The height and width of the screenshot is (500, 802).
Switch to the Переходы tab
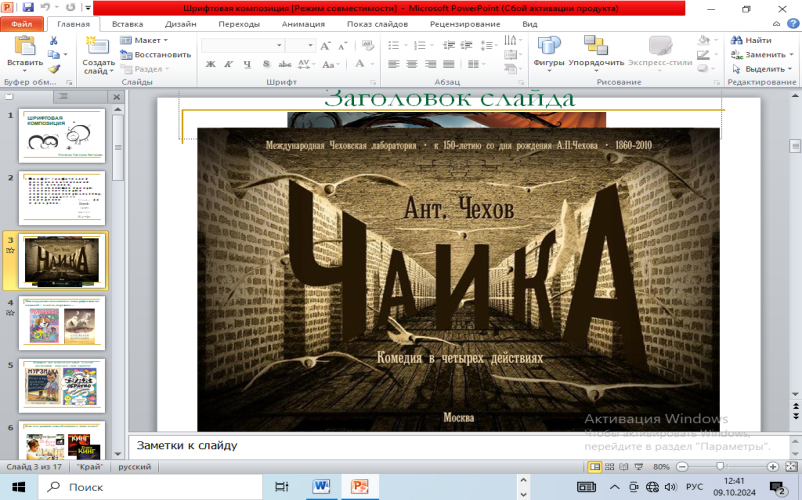coord(239,24)
